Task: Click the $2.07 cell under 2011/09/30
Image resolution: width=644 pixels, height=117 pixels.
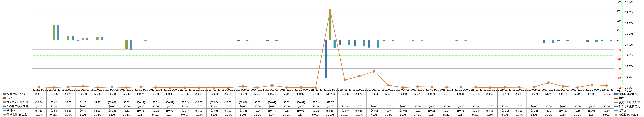Action: pos(68,102)
